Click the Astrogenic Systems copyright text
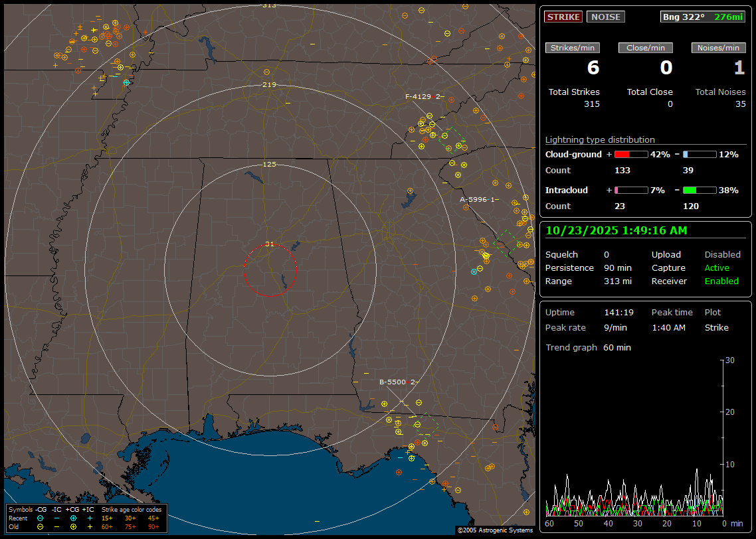 pyautogui.click(x=494, y=530)
